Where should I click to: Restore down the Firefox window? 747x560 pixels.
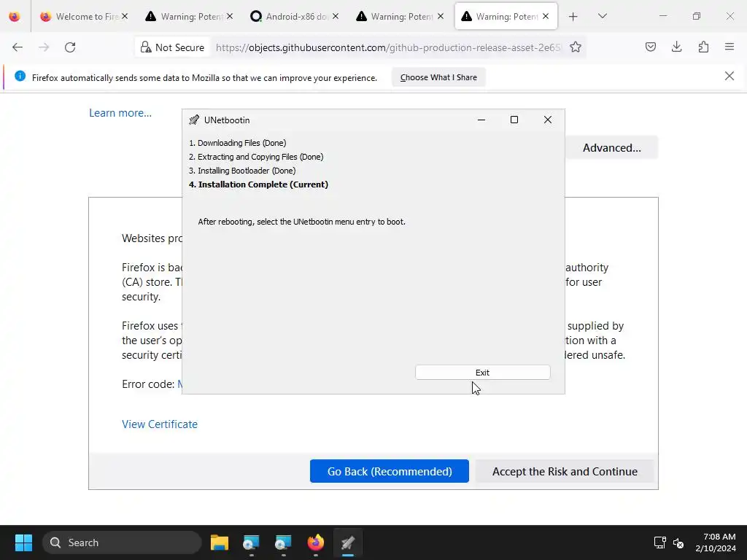click(x=697, y=16)
